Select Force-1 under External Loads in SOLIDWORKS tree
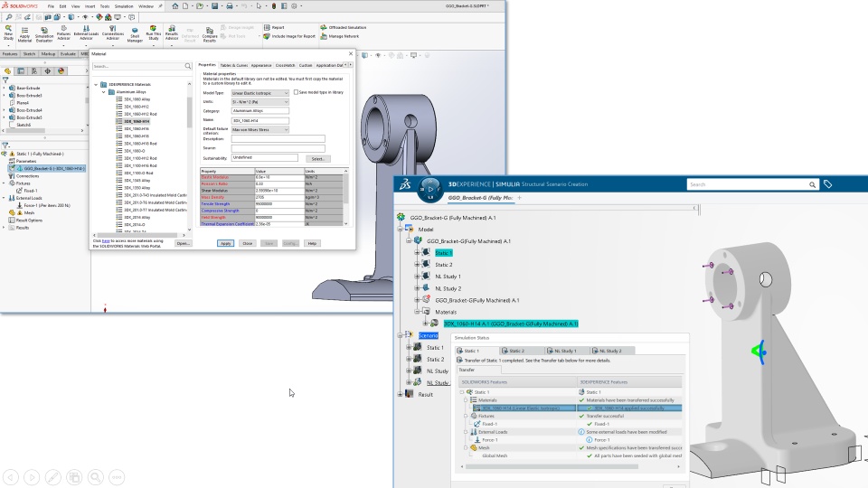 point(46,205)
